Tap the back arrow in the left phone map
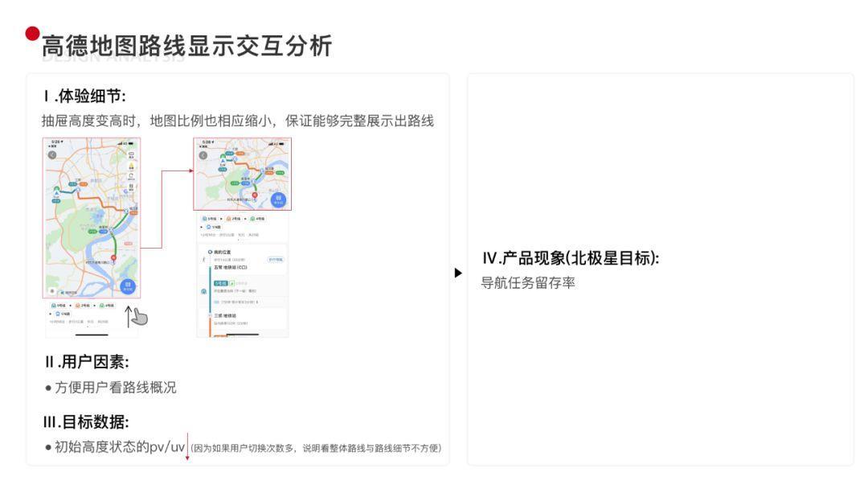The height and width of the screenshot is (489, 868). (x=52, y=155)
